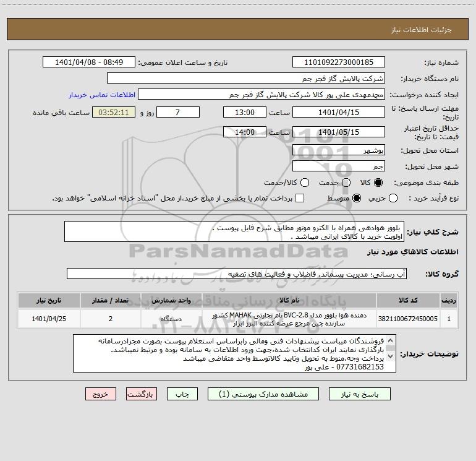
Task: Click scroll down arrow in توضیحات خریدار box
Action: tap(391, 356)
